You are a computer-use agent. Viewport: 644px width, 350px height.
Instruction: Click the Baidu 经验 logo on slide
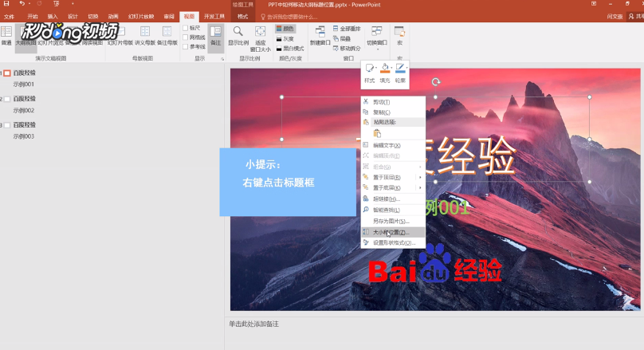[x=435, y=264]
